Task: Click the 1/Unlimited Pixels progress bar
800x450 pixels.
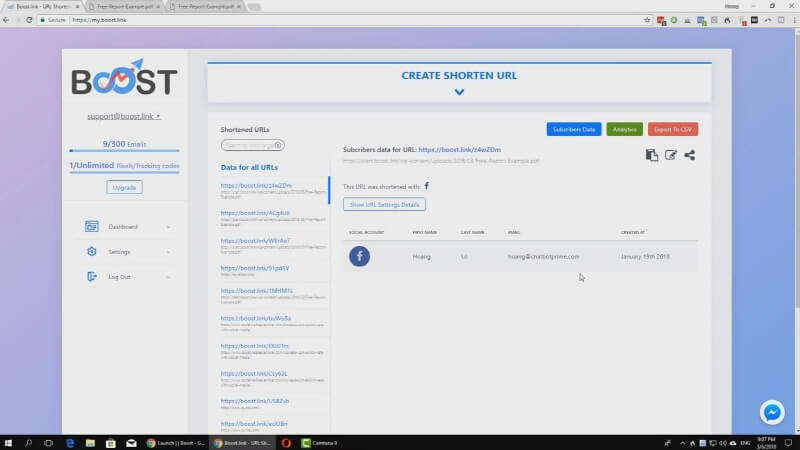Action: tap(124, 172)
